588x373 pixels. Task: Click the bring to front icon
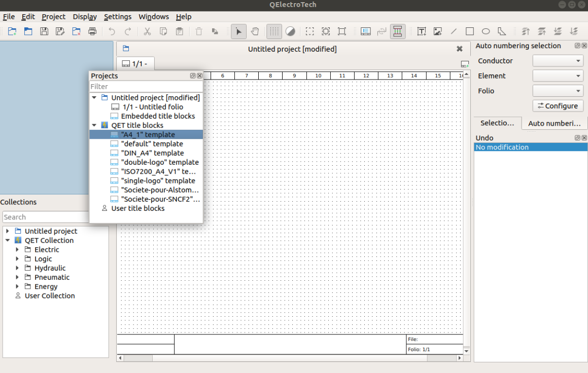[x=526, y=31]
